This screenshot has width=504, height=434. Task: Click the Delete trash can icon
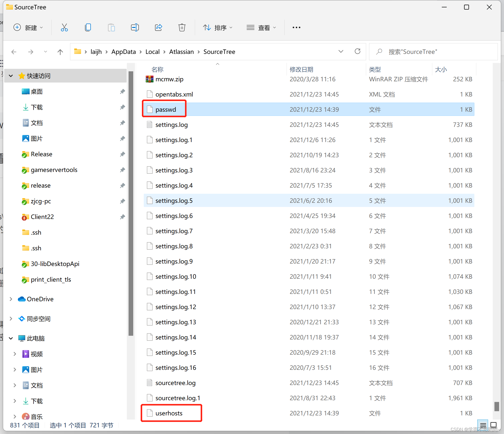182,27
